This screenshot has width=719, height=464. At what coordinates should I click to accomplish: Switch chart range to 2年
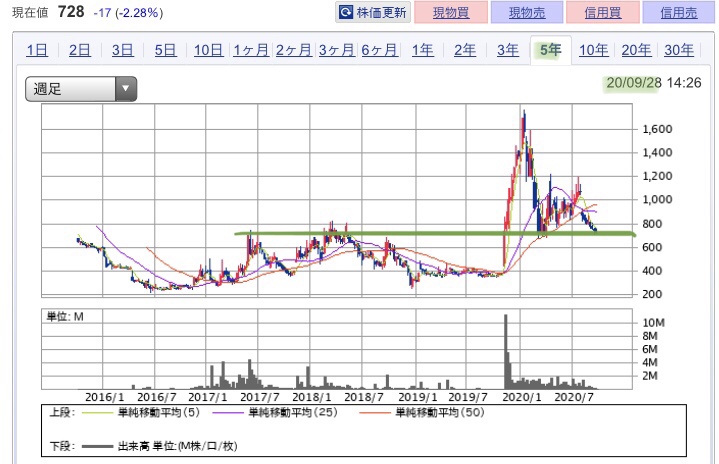(465, 50)
